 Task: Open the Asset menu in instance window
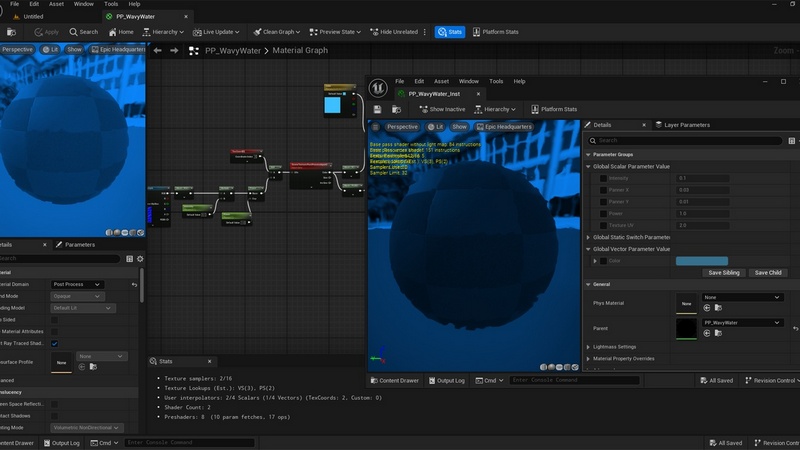pyautogui.click(x=442, y=81)
